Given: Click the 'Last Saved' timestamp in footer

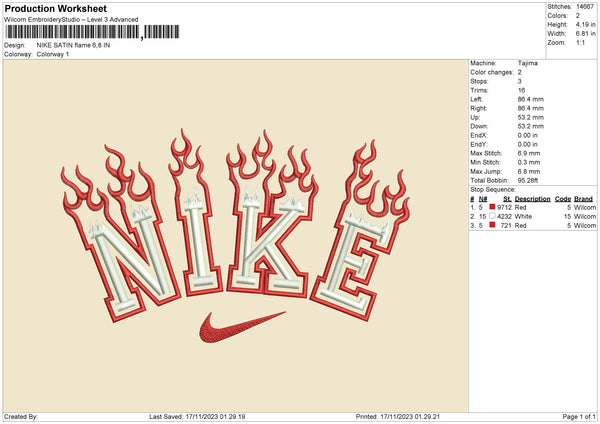Looking at the screenshot, I should point(197,416).
